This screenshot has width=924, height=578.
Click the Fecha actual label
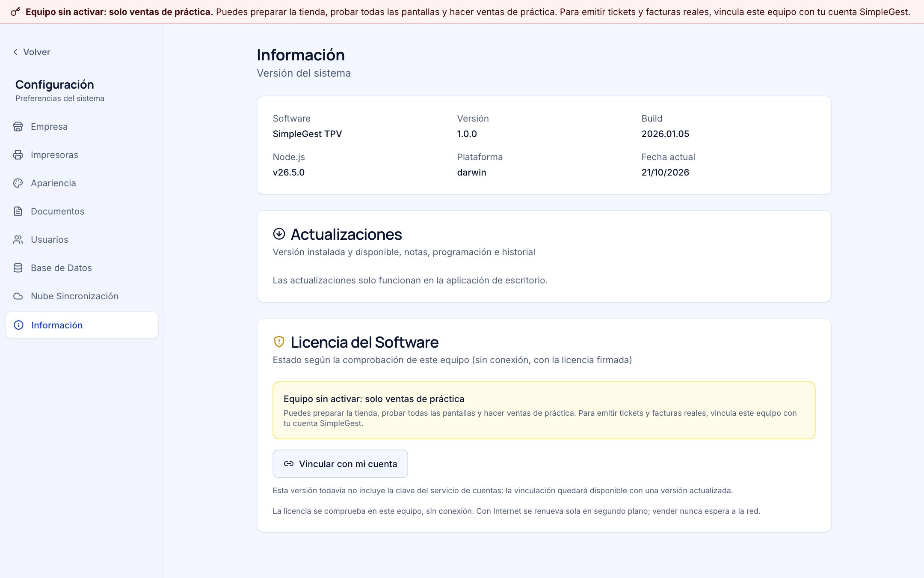point(668,157)
